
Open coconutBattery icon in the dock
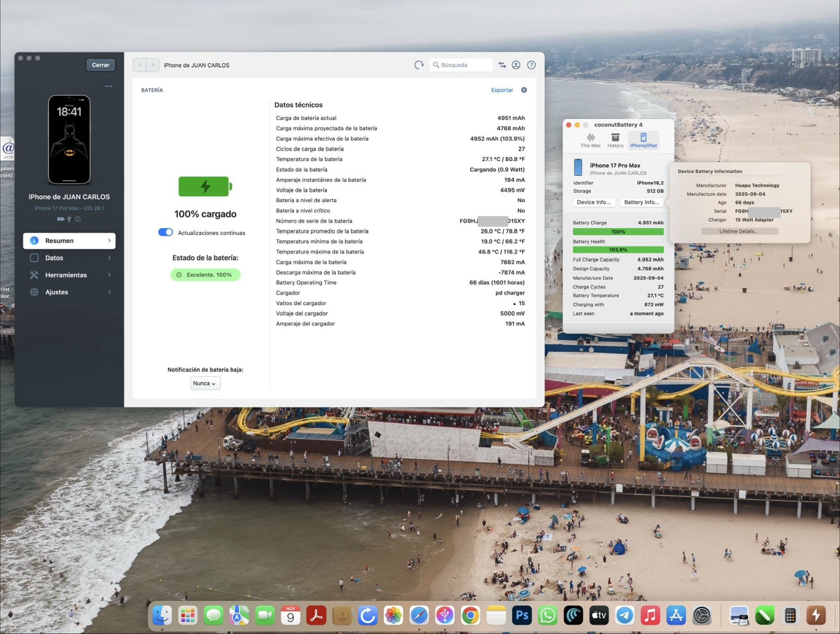click(x=816, y=616)
